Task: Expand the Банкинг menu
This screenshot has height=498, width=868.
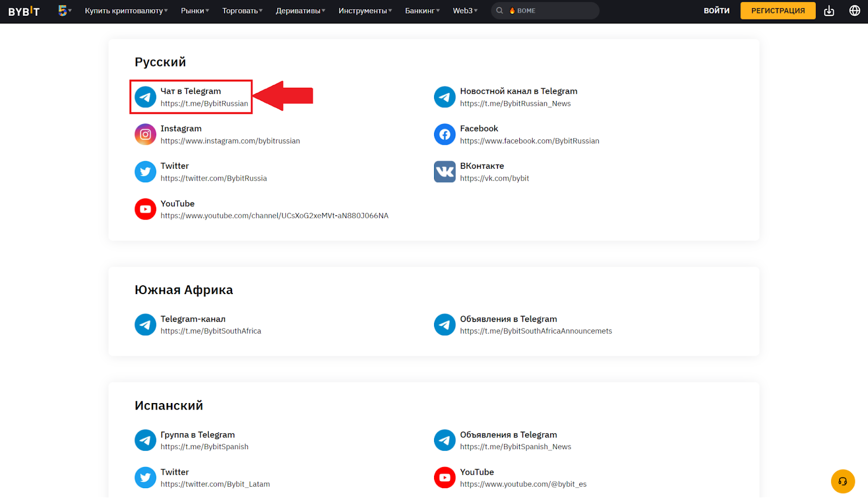Action: pos(423,11)
